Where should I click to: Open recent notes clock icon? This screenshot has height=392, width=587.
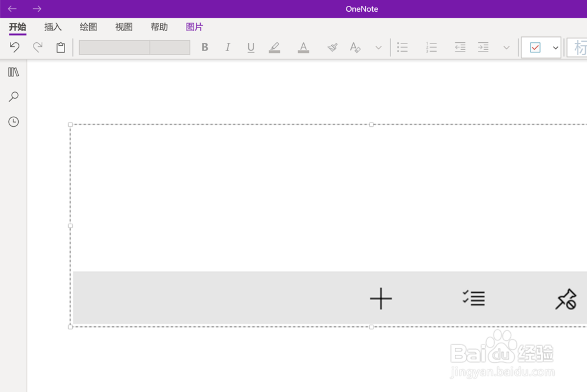click(14, 121)
